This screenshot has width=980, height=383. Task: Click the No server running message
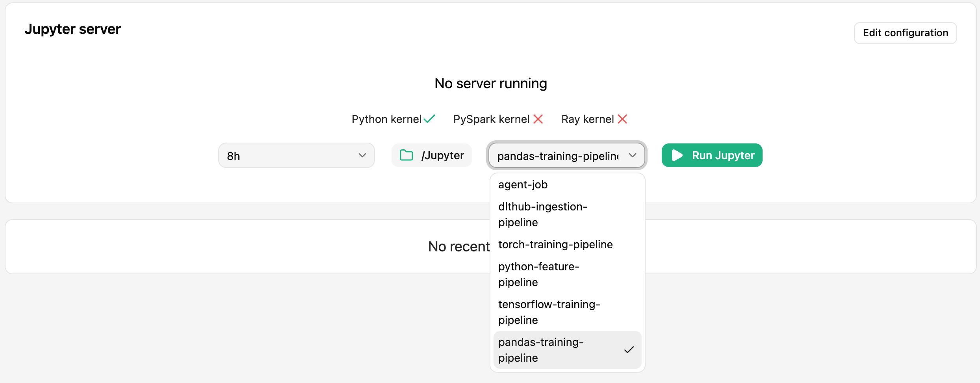(490, 84)
